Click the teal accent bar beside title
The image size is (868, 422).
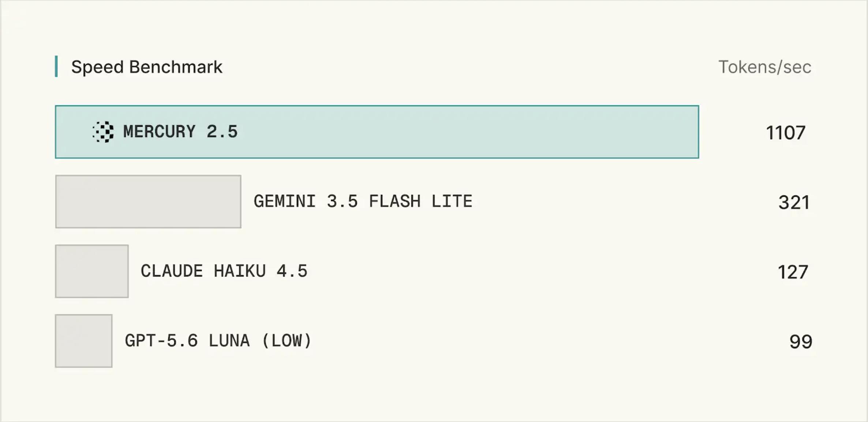[x=56, y=66]
